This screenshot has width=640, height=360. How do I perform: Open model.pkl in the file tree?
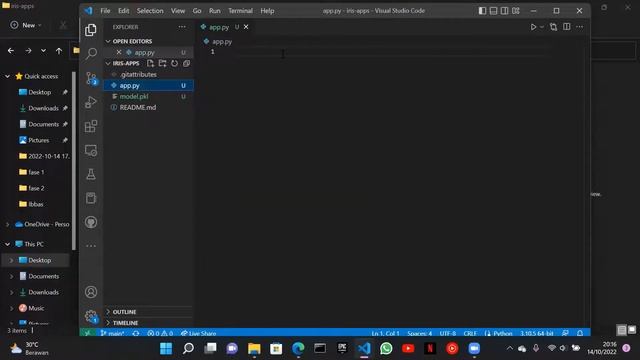148,96
